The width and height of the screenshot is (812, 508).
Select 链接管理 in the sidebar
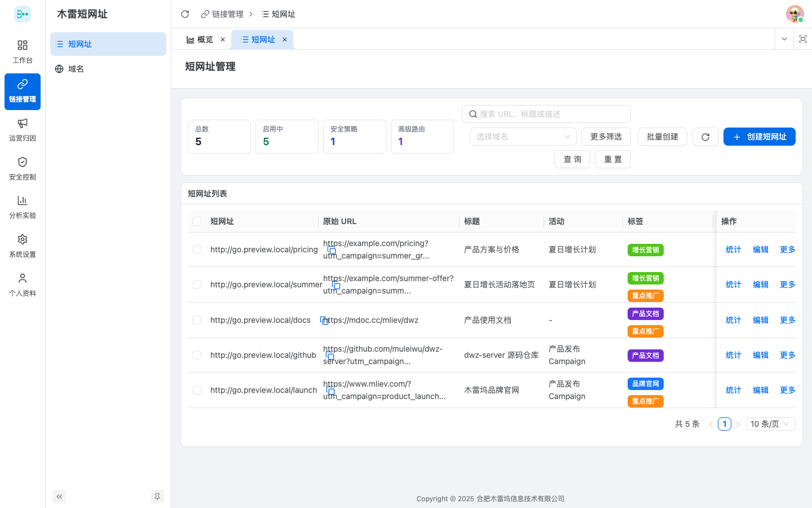coord(23,91)
